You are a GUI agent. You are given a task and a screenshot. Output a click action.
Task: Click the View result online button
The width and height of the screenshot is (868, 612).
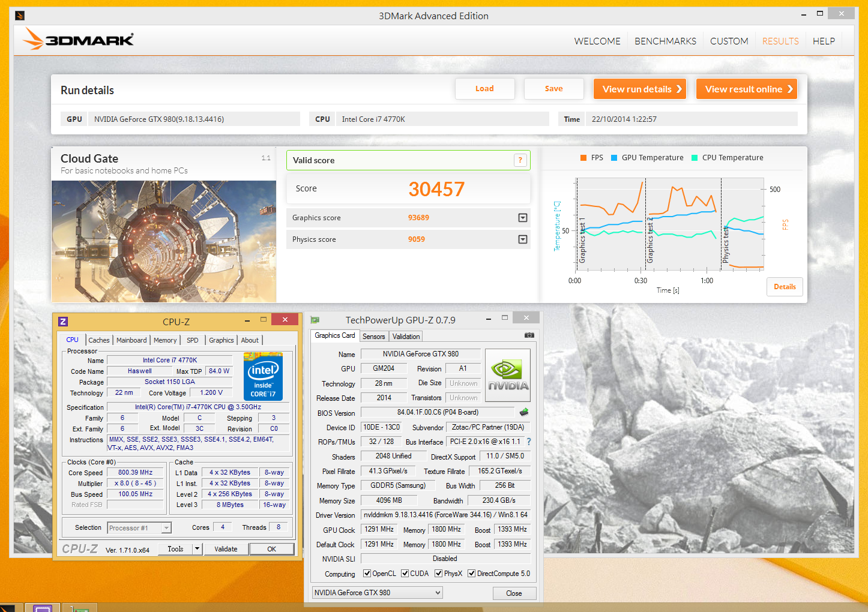[x=747, y=89]
